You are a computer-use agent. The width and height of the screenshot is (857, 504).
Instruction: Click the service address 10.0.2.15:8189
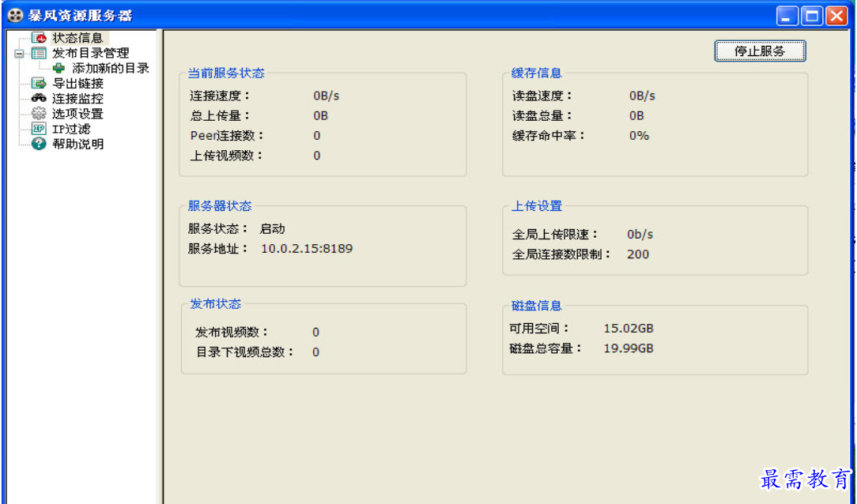[x=307, y=249]
